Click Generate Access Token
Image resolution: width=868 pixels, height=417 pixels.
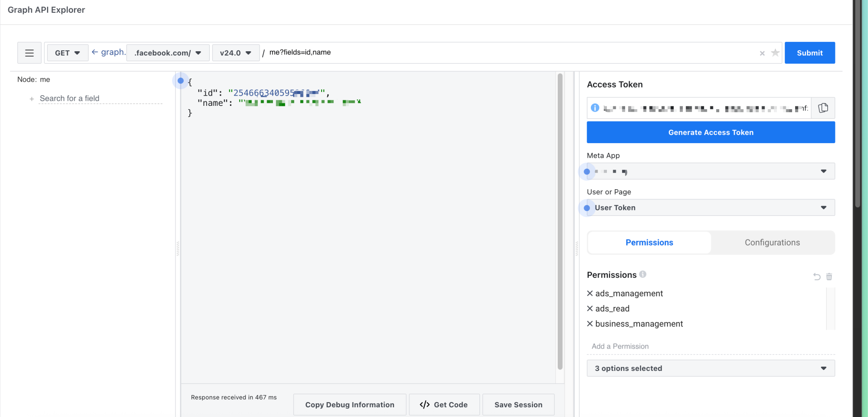(x=710, y=132)
